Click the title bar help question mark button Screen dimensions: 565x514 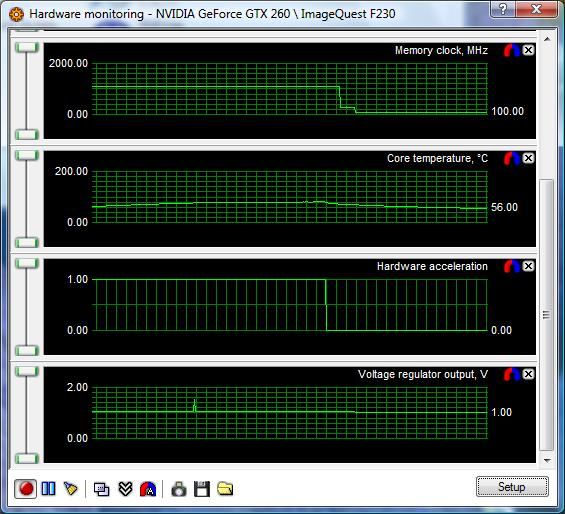coord(503,9)
